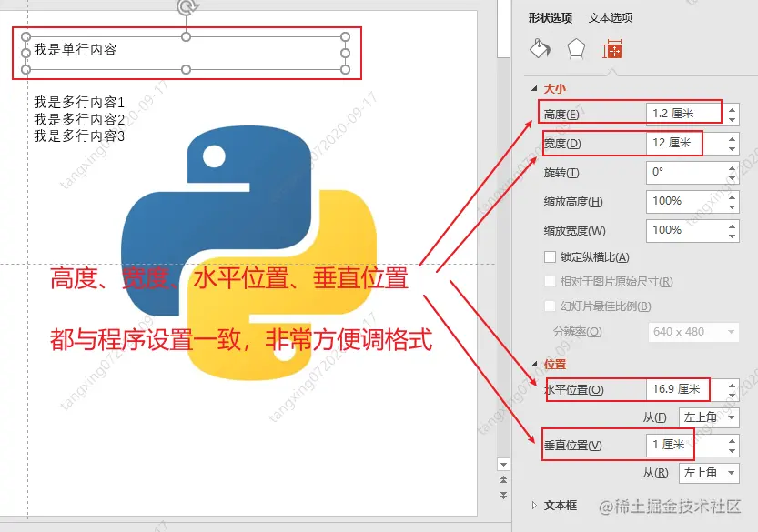Increase 宽度 with the up spinner

[732, 138]
